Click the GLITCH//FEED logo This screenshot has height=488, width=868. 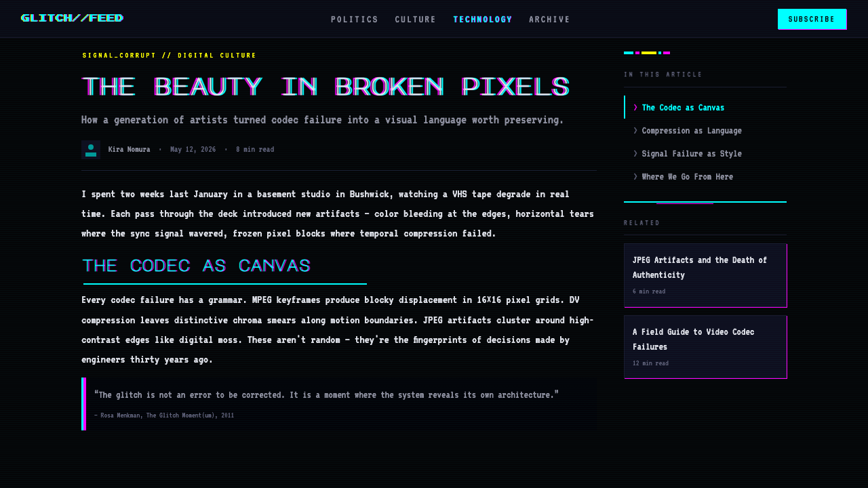pyautogui.click(x=72, y=18)
